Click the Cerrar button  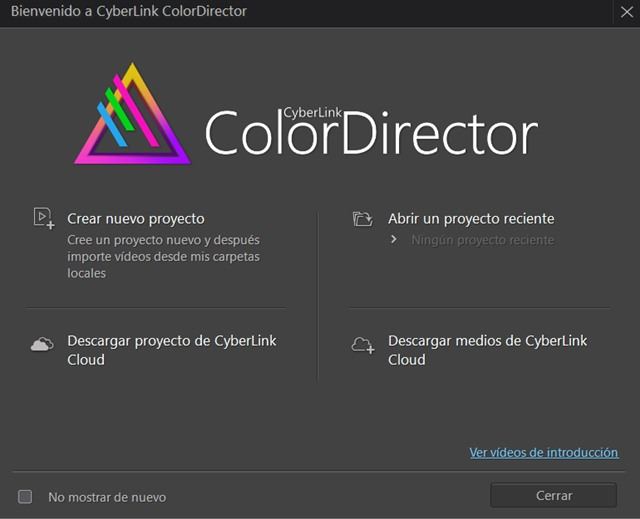click(x=553, y=495)
